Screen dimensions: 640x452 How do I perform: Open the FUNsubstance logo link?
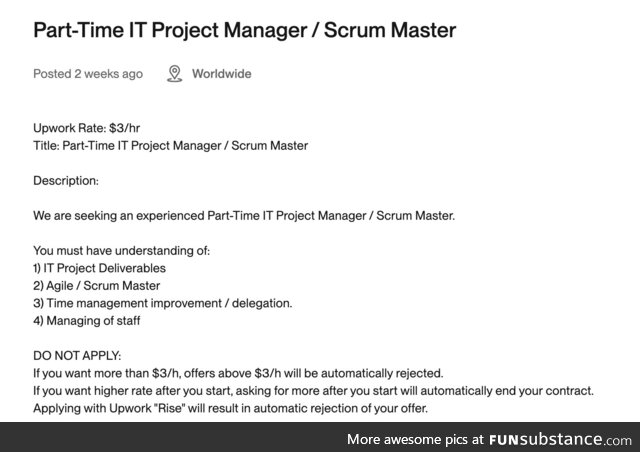(560, 439)
